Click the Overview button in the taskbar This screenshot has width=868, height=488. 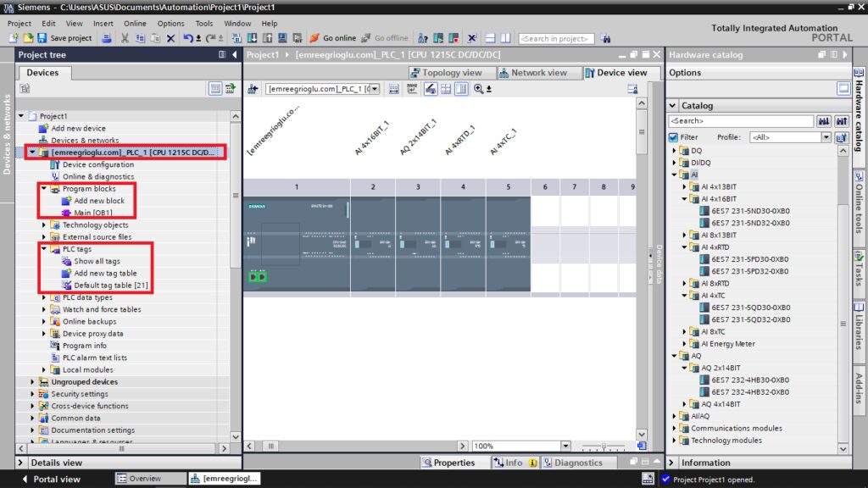coord(150,479)
